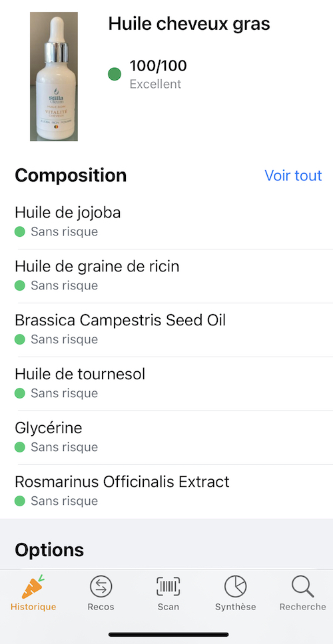Select the Huile de jojoba ingredient
333x644 pixels.
166,222
